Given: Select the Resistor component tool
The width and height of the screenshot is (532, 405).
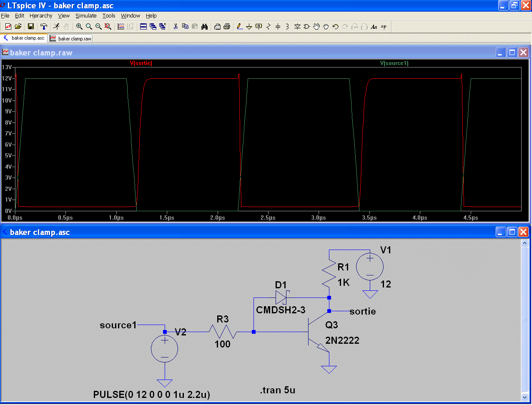Looking at the screenshot, I should tap(269, 27).
